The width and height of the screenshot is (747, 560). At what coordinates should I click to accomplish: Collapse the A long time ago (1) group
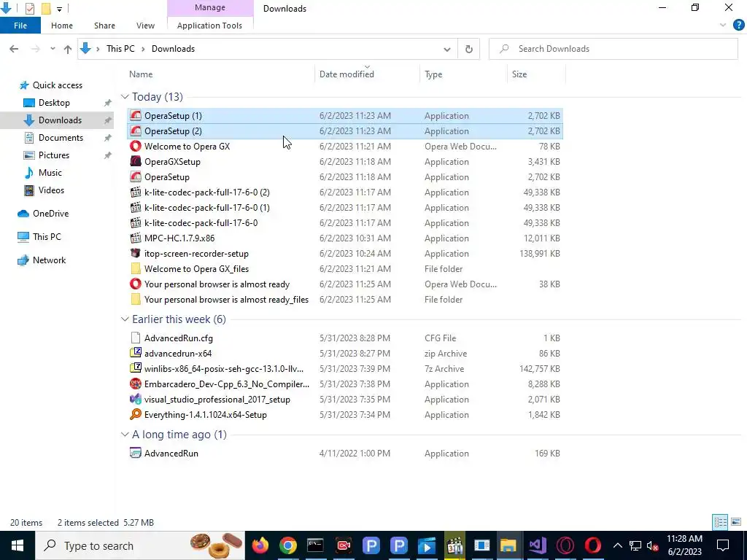click(x=125, y=435)
